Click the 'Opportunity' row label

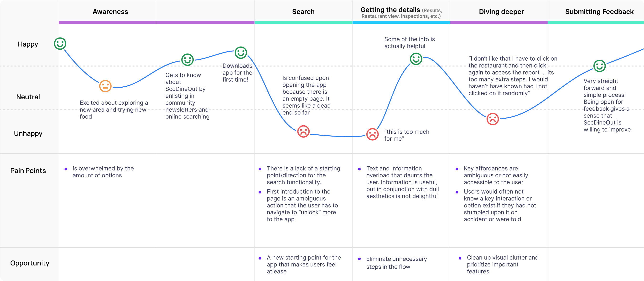30,263
